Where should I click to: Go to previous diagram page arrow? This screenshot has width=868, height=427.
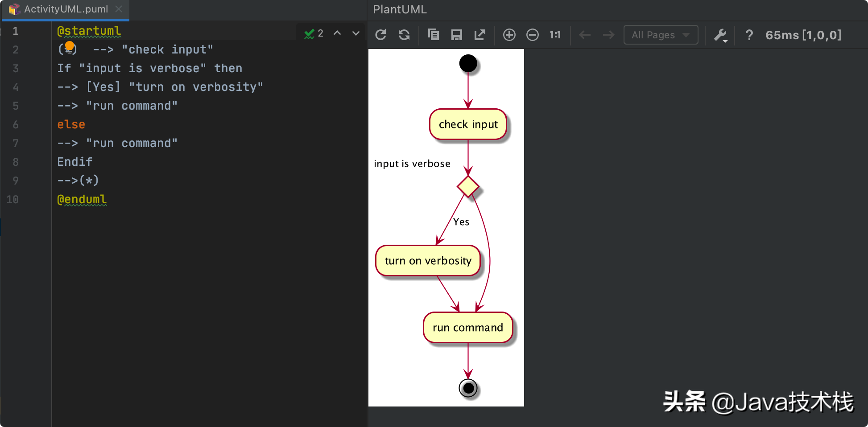[x=585, y=35]
